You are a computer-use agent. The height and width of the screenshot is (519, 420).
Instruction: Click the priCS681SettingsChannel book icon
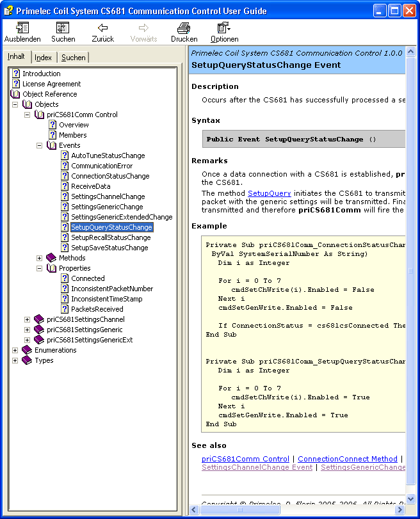(x=39, y=319)
